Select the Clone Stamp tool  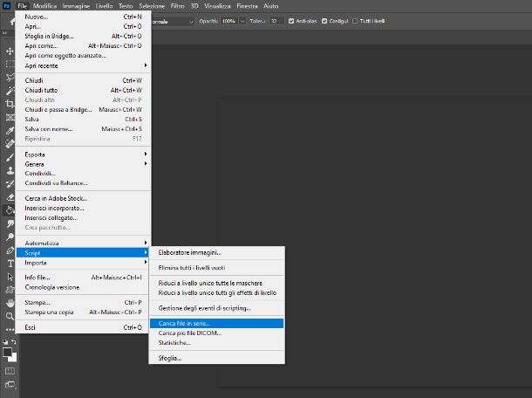point(10,170)
